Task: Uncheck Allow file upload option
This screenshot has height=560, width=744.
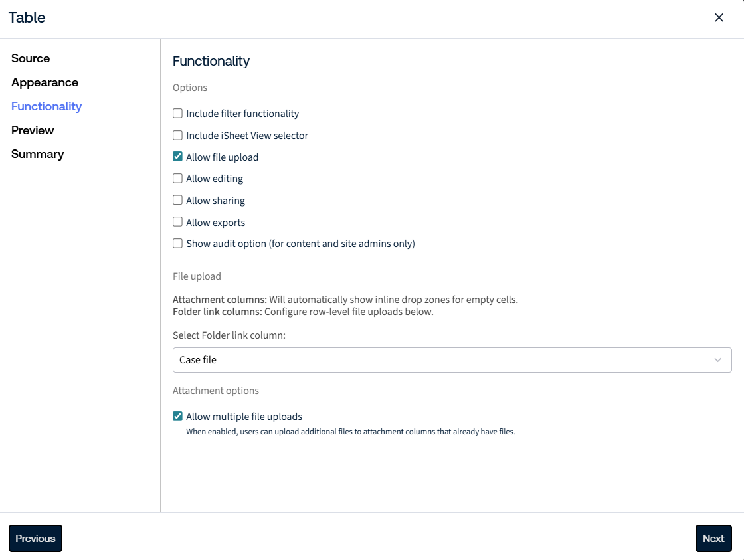Action: click(x=177, y=157)
